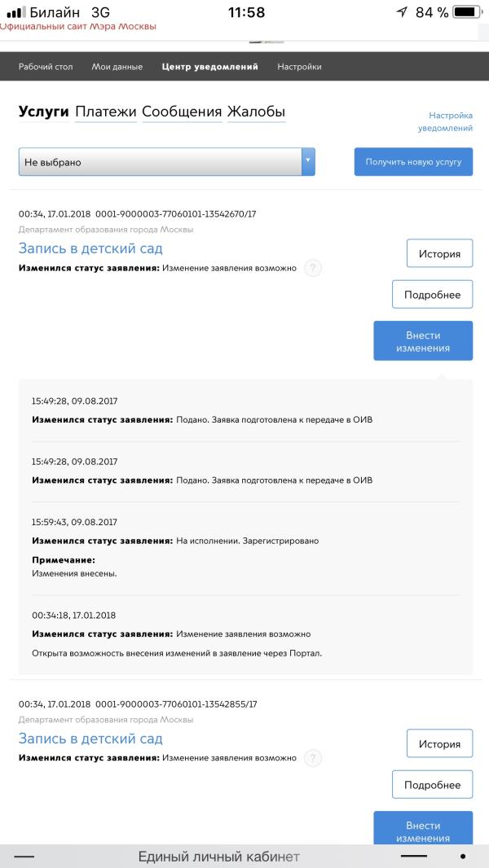Open the 'Жалобы' tab

256,112
